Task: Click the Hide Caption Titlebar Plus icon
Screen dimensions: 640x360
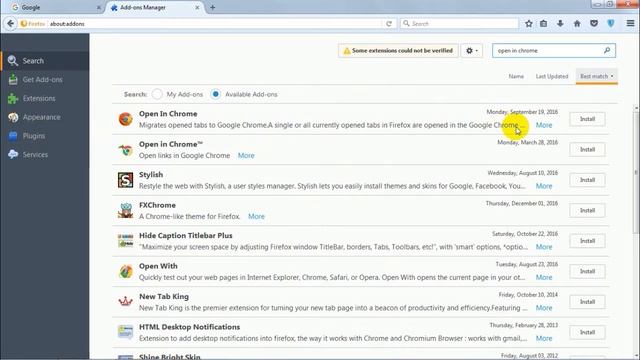Action: [125, 241]
